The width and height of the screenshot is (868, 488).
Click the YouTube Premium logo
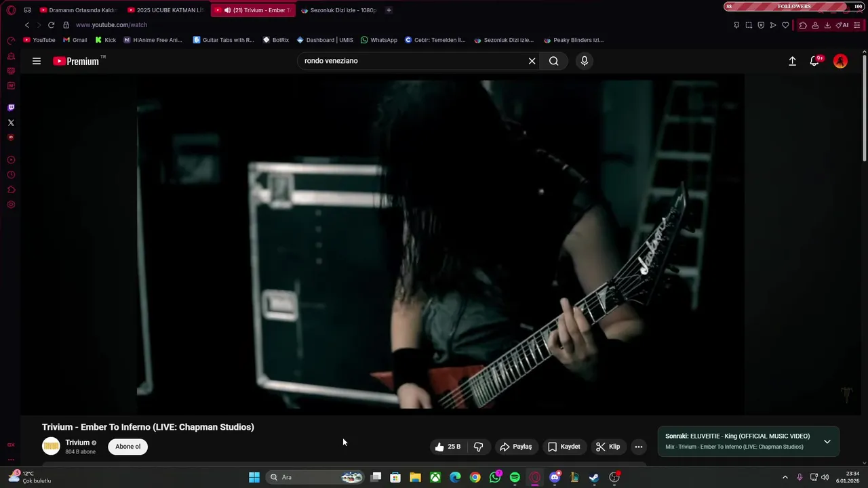[76, 61]
